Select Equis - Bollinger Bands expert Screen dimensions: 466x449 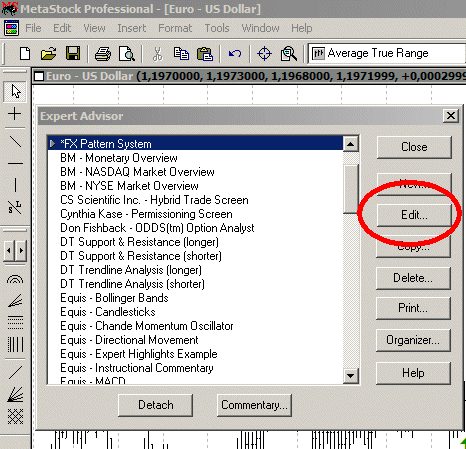tap(195, 298)
